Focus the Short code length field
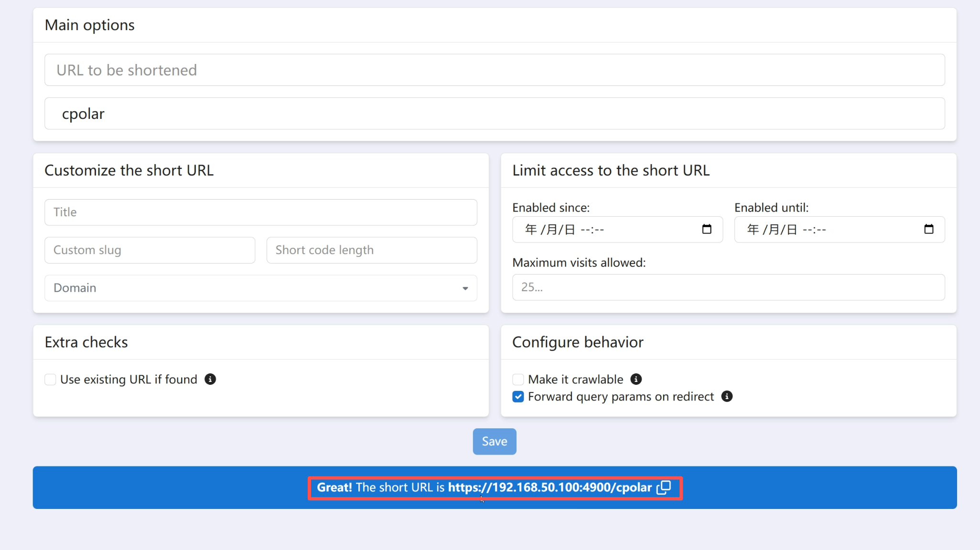Screen dimensions: 980x550 click(371, 250)
